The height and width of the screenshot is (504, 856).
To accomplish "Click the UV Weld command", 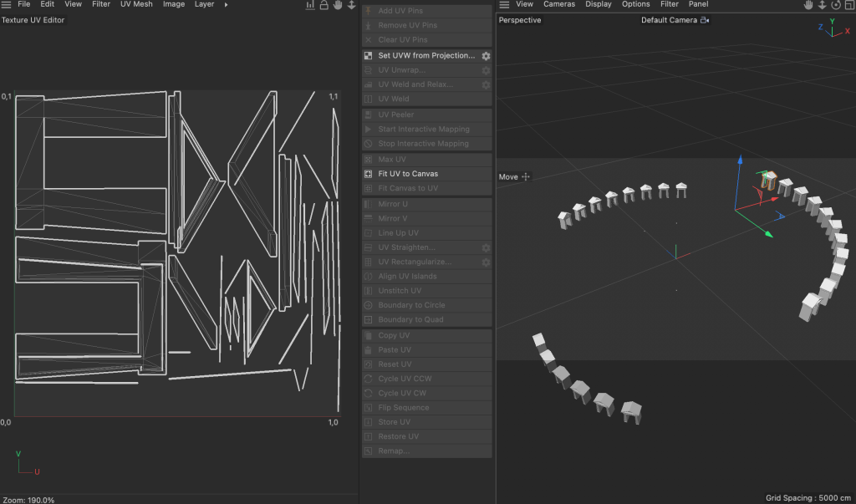I will point(427,99).
